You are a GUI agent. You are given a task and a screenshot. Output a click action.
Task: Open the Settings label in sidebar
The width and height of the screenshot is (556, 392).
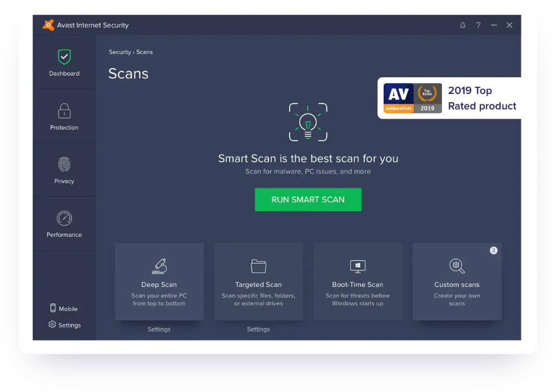point(69,325)
